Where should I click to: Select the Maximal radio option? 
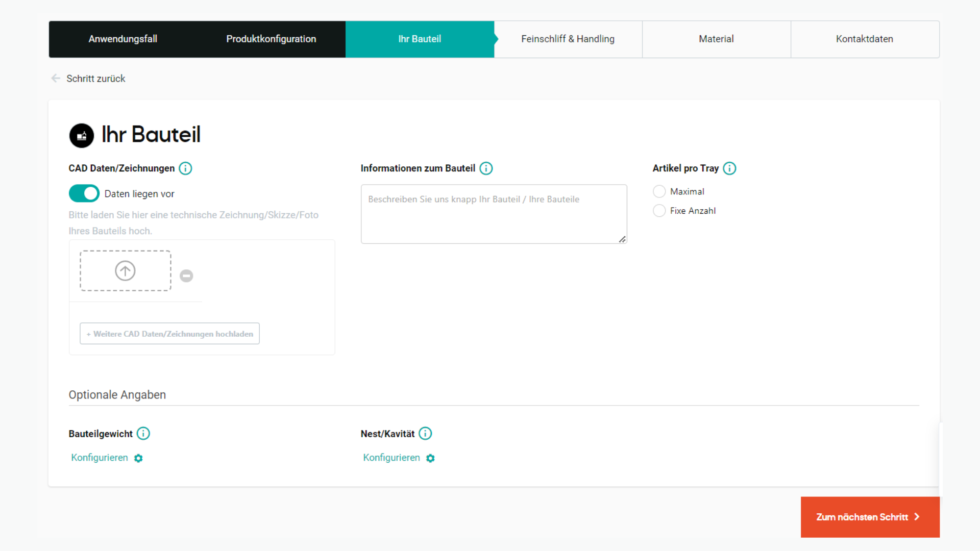point(659,191)
